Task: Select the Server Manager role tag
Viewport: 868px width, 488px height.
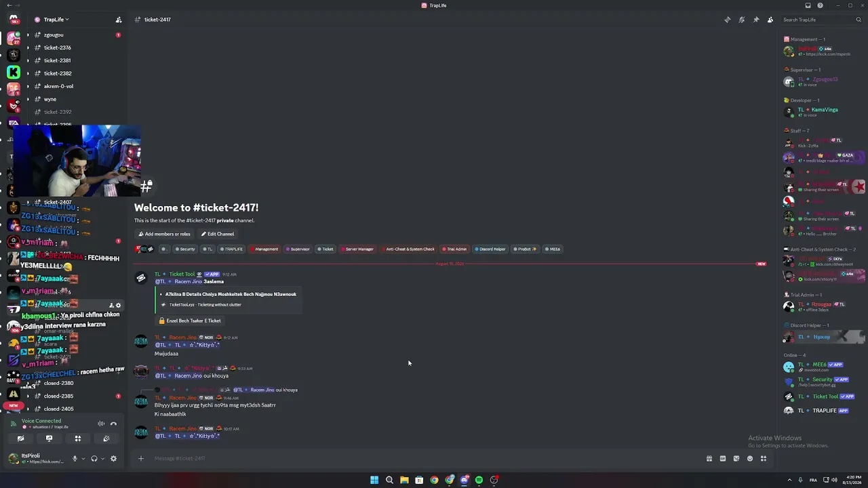Action: click(x=357, y=249)
